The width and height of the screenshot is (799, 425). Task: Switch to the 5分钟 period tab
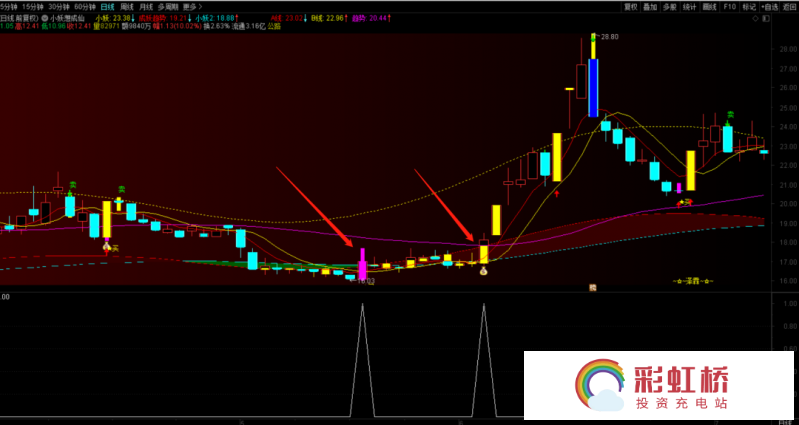tap(9, 7)
